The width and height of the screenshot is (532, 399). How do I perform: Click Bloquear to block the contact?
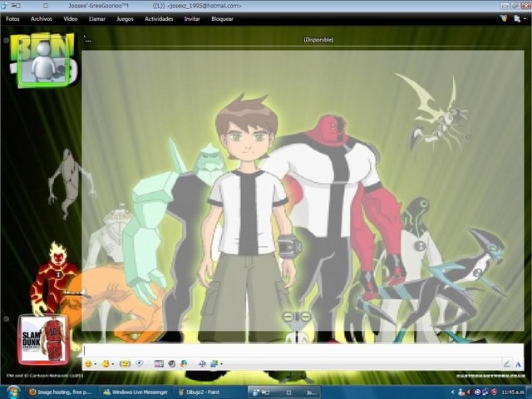[x=222, y=19]
